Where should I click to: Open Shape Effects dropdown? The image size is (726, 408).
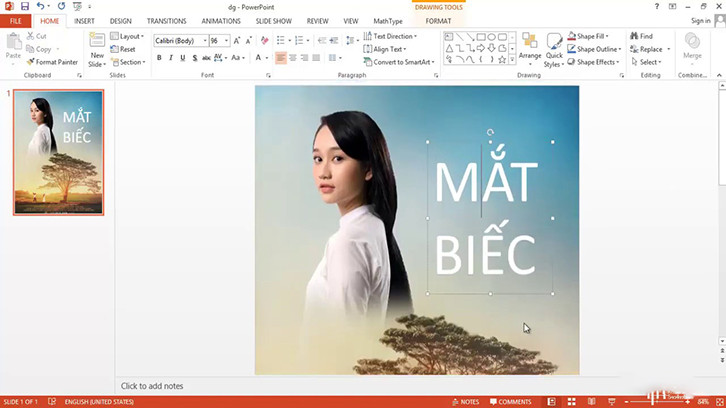[594, 62]
